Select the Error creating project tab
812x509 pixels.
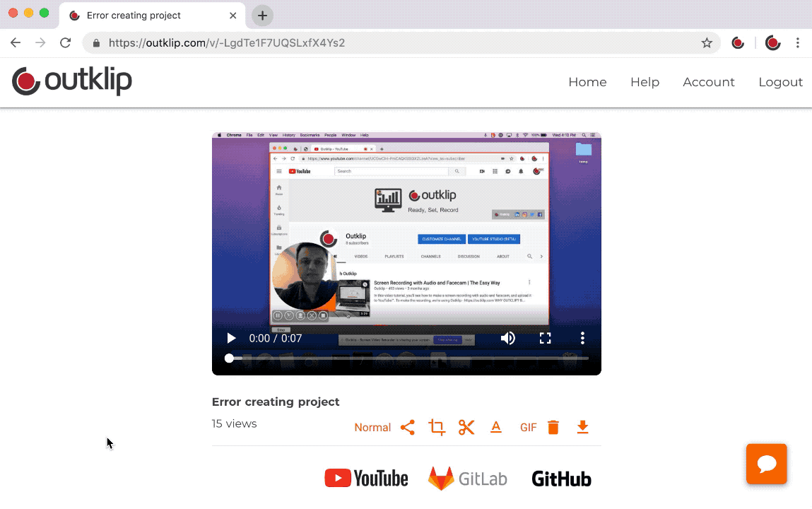(x=152, y=16)
